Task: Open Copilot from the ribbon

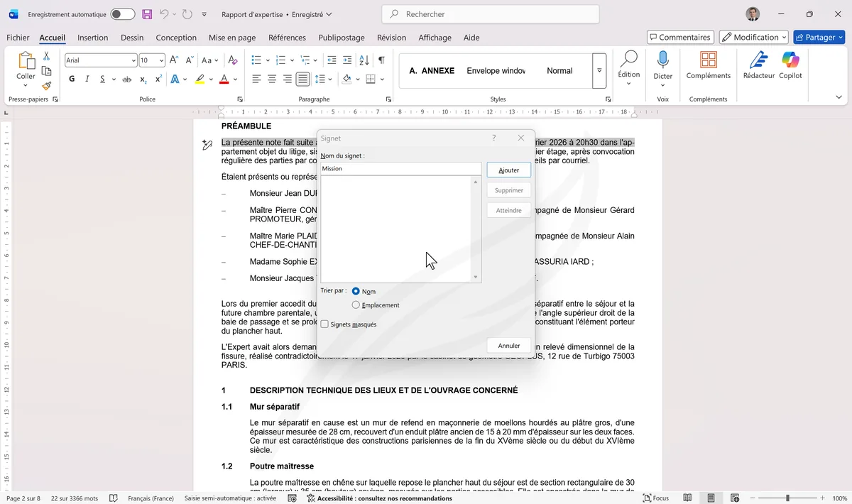Action: pyautogui.click(x=790, y=69)
